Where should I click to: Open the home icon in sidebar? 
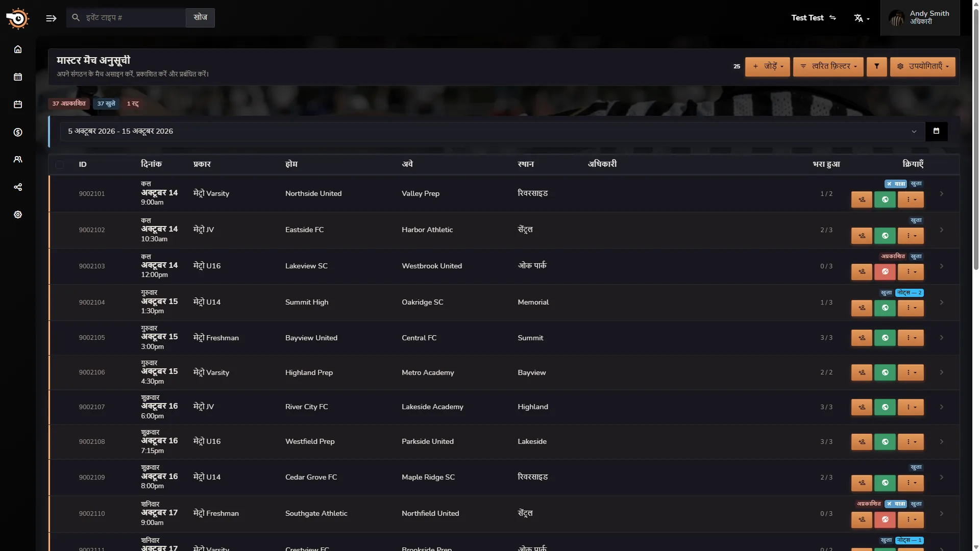click(18, 49)
